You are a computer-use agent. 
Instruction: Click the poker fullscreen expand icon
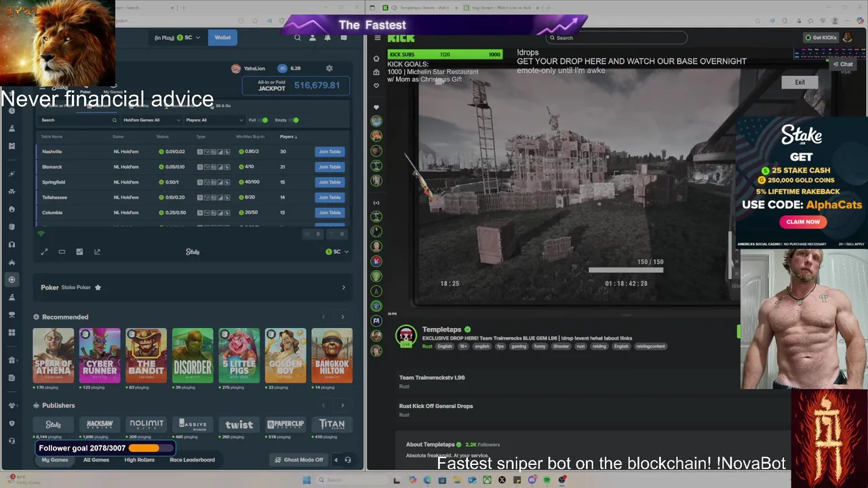44,252
